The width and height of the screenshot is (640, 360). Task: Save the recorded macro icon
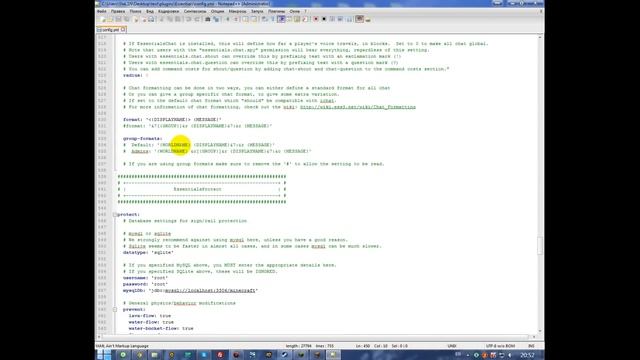click(349, 19)
